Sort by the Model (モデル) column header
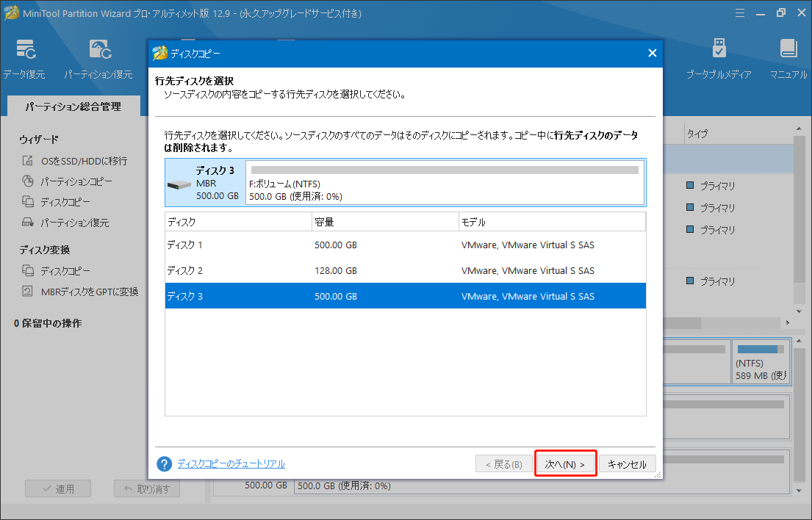 click(552, 222)
